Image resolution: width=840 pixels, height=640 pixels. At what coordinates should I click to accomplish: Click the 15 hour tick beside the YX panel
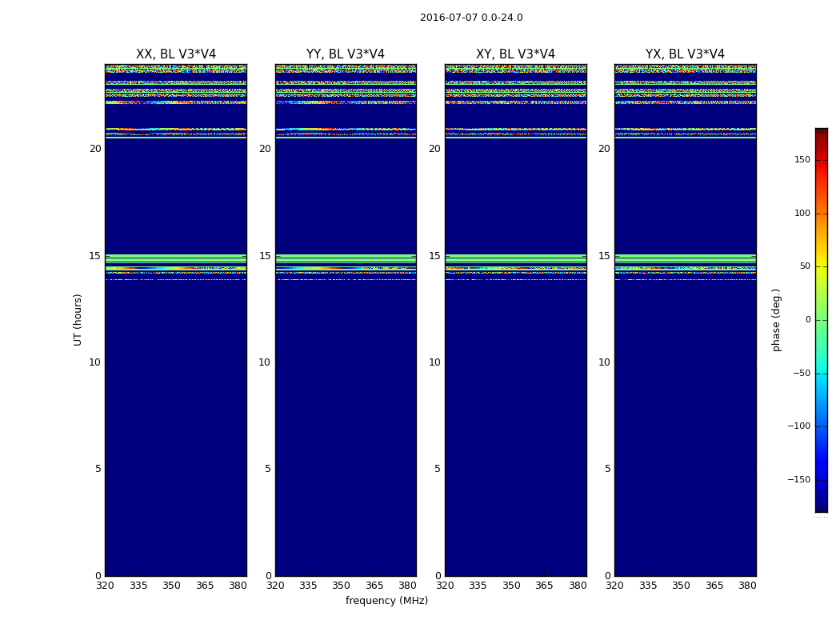pyautogui.click(x=604, y=256)
